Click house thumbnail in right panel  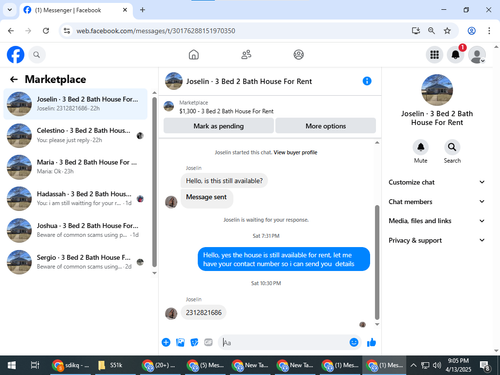(437, 90)
